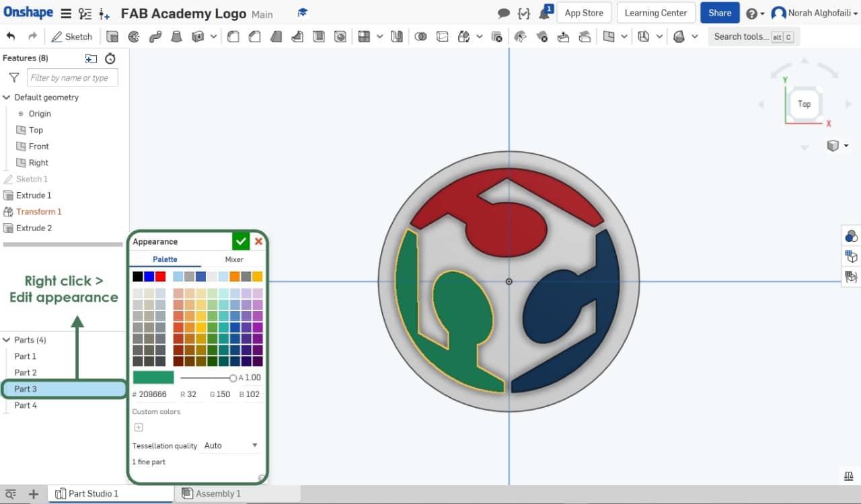
Task: Expand the pattern tools dropdown arrow
Action: (380, 36)
